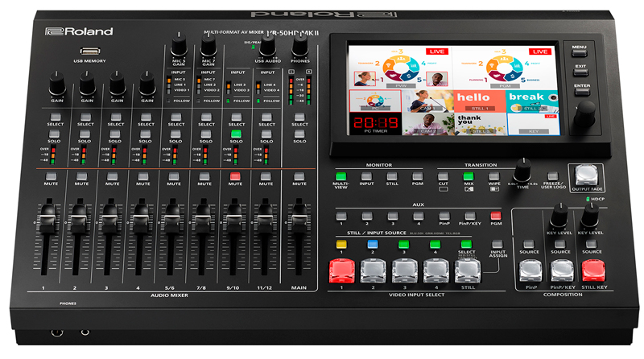
Task: Push the ENTER button beside the display
Action: pyautogui.click(x=582, y=92)
